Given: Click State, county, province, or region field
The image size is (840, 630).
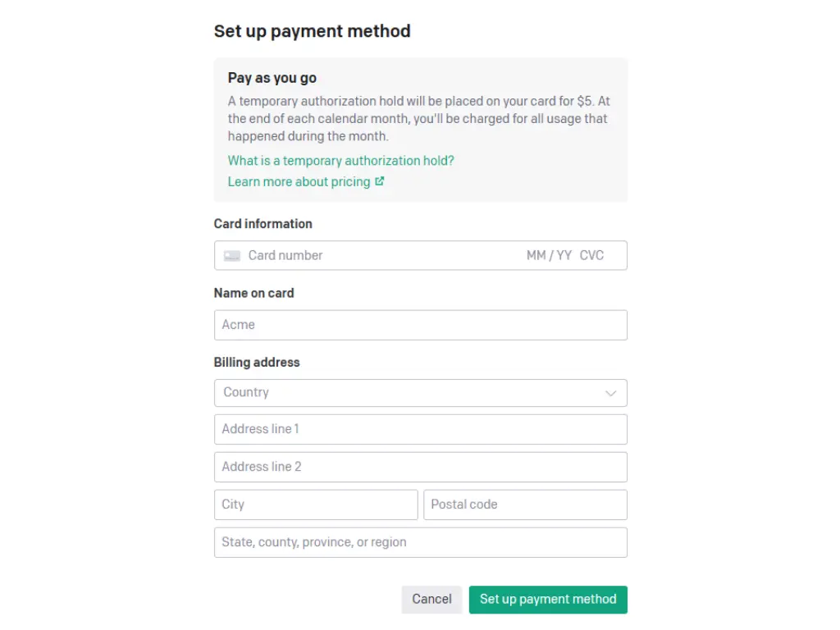Looking at the screenshot, I should [x=420, y=542].
